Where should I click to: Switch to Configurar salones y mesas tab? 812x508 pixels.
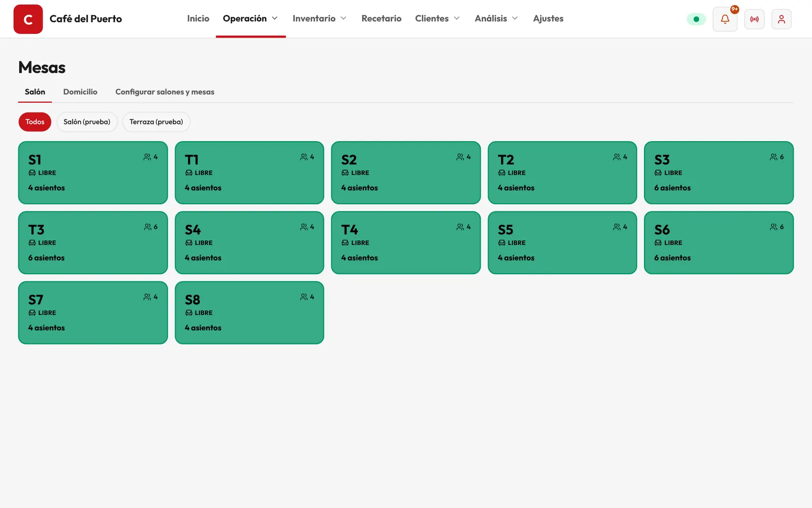[x=165, y=92]
